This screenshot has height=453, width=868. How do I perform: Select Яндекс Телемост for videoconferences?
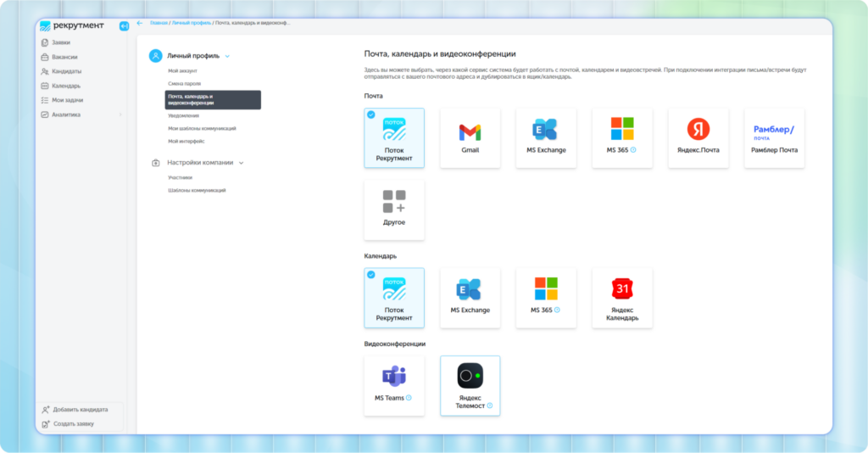click(470, 386)
